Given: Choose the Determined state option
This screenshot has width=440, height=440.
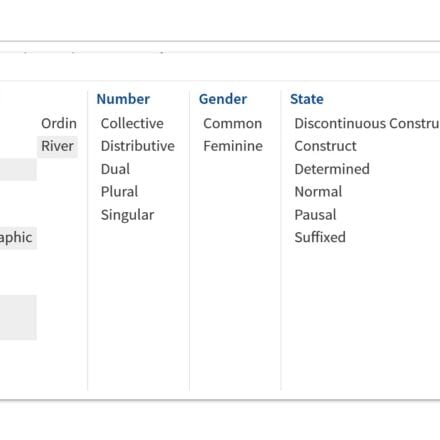Looking at the screenshot, I should (332, 169).
